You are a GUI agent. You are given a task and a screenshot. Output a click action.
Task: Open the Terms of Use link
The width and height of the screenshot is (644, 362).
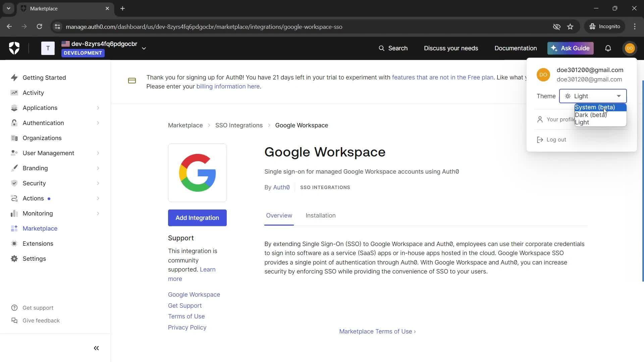(186, 316)
